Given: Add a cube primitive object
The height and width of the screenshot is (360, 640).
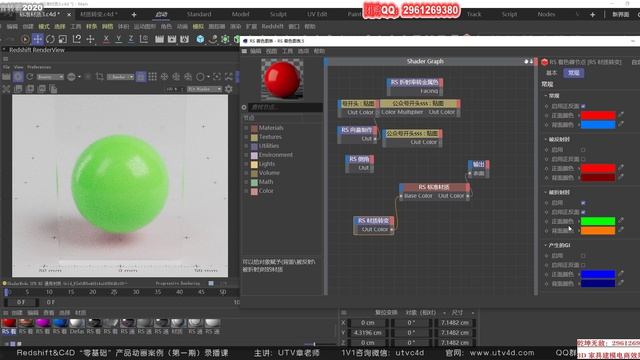Looking at the screenshot, I should (200, 39).
